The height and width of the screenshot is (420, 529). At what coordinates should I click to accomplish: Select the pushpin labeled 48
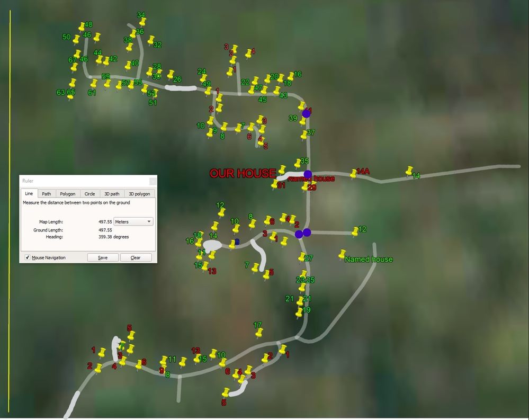point(82,26)
